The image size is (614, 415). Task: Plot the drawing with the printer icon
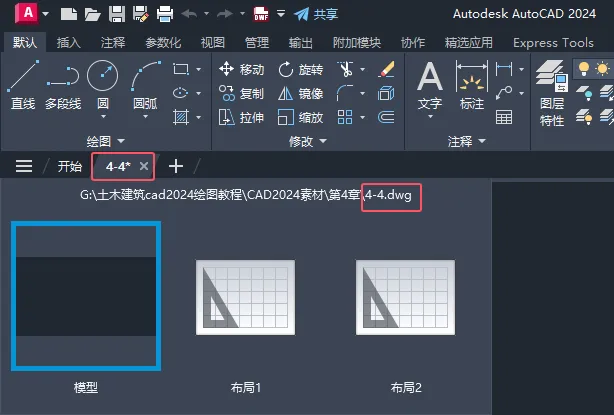165,14
